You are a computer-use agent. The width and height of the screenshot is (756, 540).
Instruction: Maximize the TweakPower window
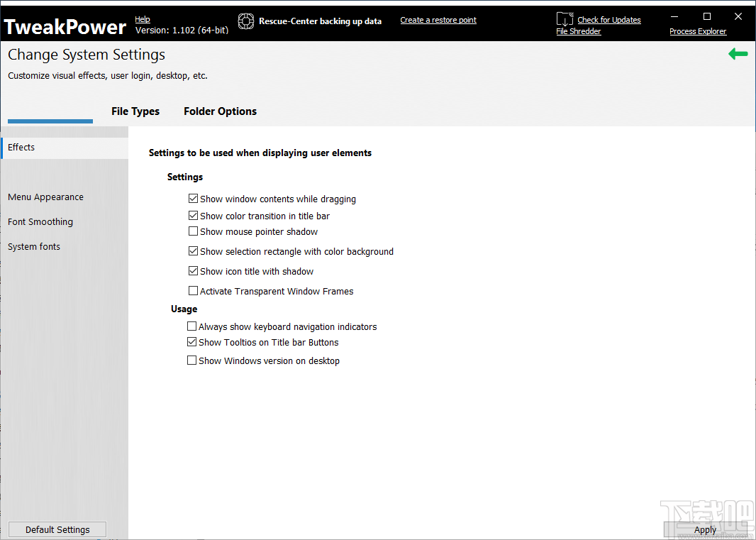[x=707, y=17]
